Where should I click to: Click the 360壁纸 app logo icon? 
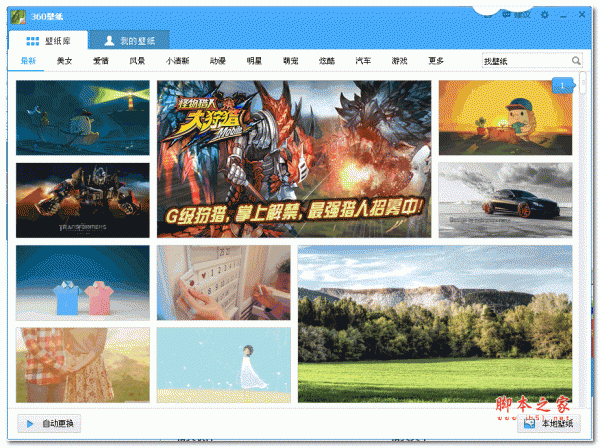18,16
